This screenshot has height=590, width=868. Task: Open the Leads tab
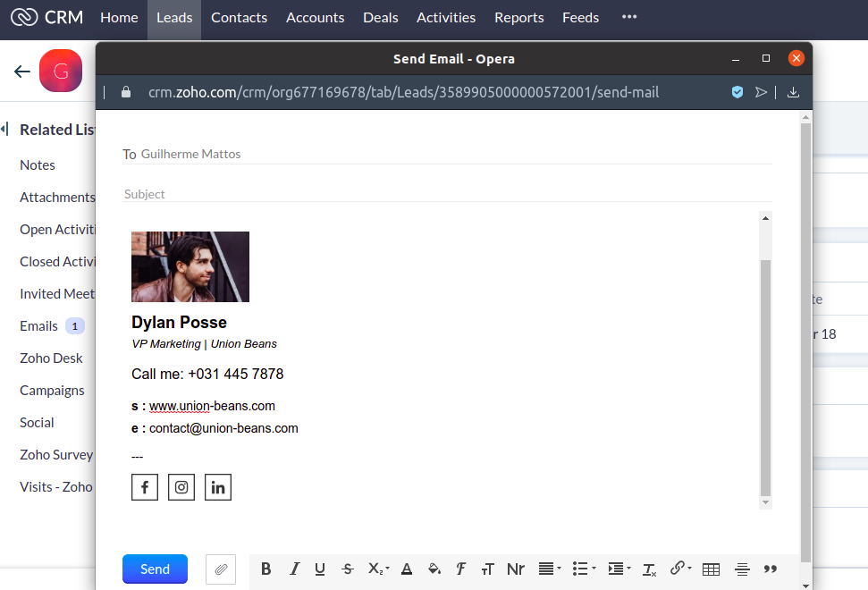(x=174, y=18)
